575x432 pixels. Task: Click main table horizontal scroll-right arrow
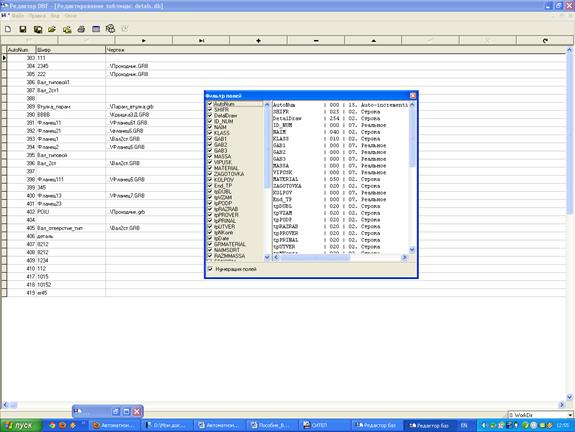[x=562, y=405]
